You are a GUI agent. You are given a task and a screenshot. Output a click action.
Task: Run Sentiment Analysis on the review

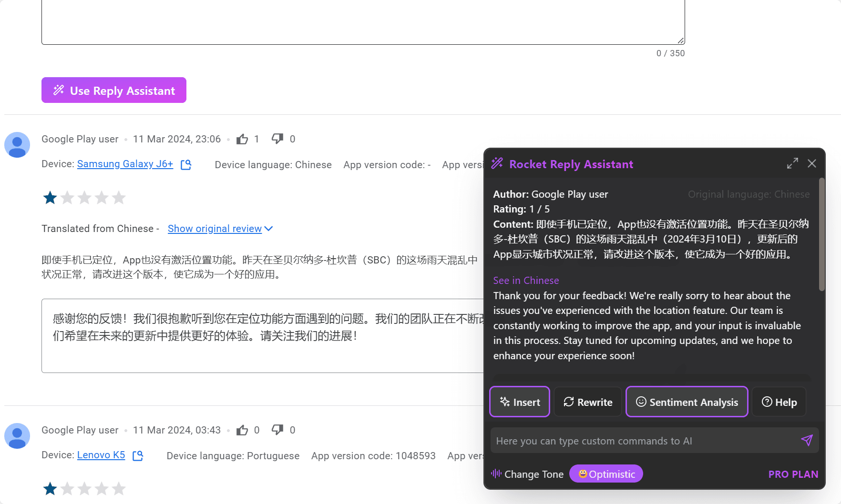coord(687,402)
